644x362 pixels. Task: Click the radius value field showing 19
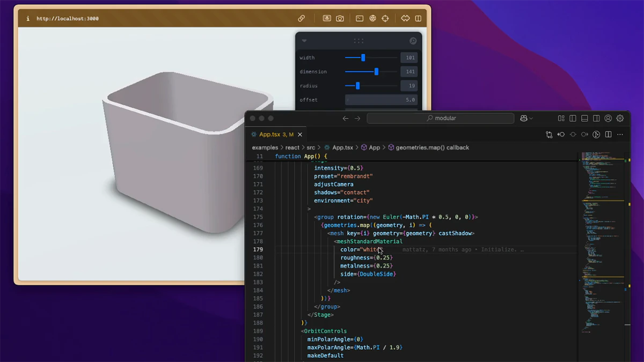409,86
